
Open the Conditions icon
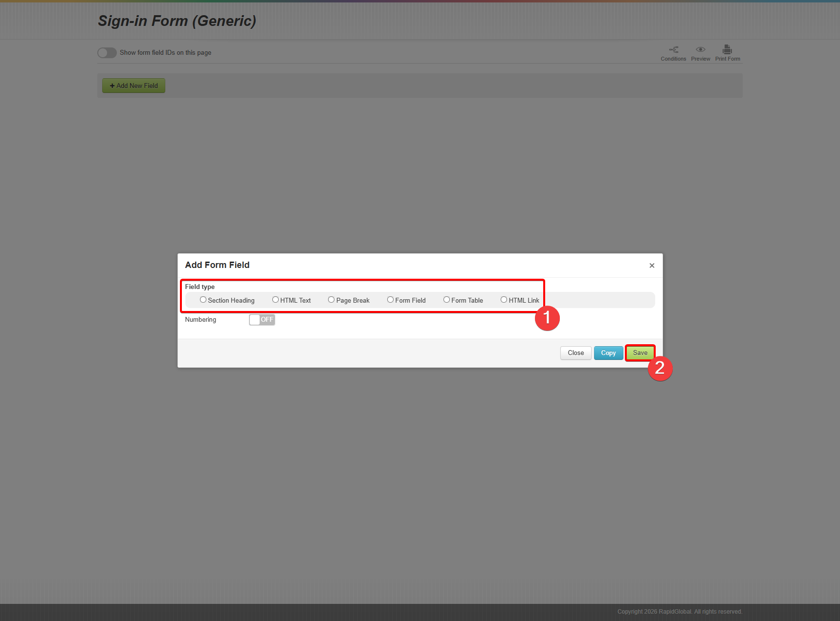click(x=673, y=50)
